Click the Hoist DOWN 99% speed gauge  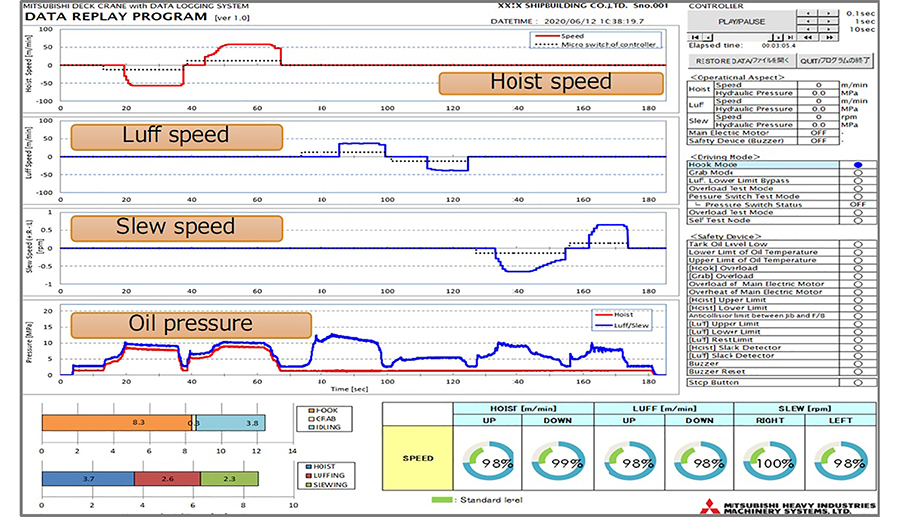[557, 460]
